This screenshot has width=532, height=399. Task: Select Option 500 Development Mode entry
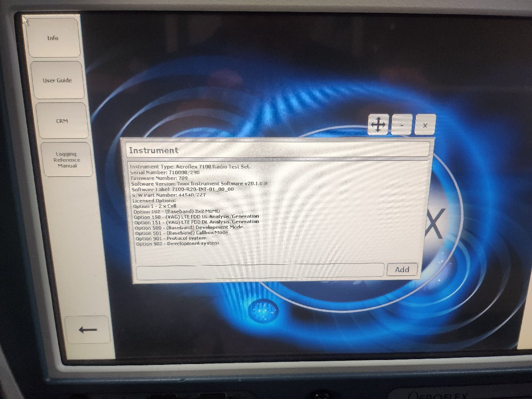[187, 227]
